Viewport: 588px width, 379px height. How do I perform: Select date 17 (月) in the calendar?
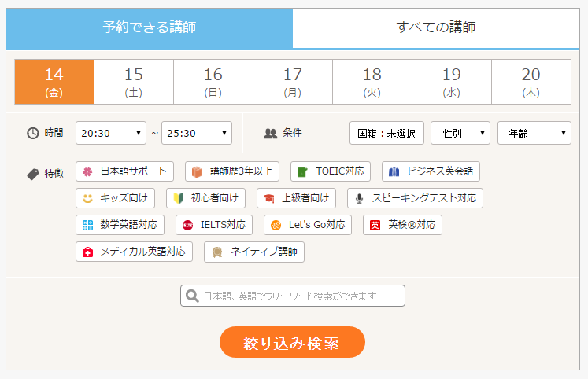coord(293,82)
